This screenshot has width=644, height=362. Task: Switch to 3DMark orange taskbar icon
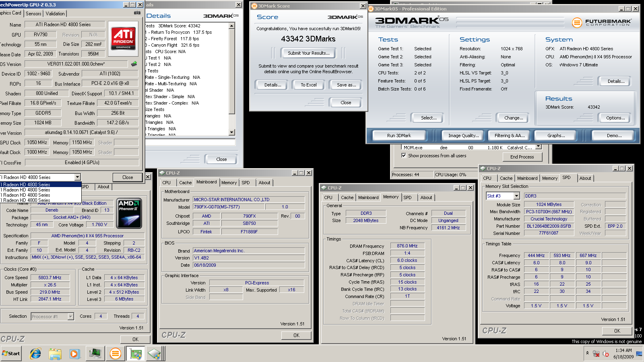116,354
